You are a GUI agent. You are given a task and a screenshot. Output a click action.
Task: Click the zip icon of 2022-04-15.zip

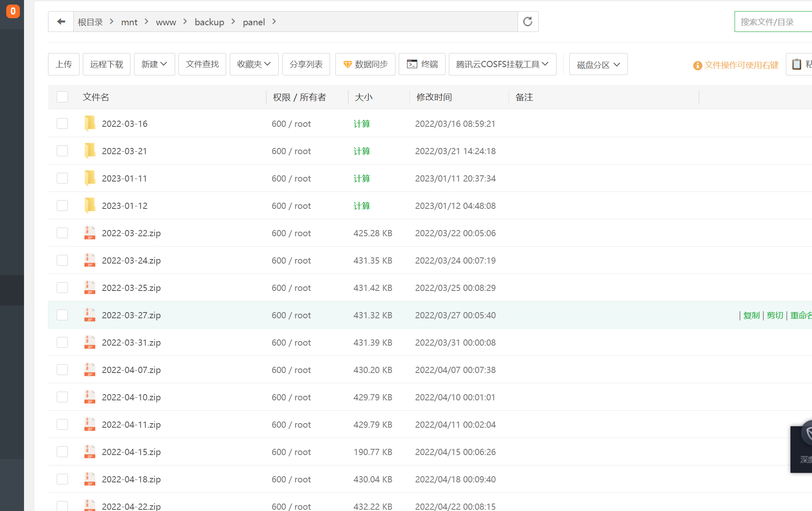(90, 452)
